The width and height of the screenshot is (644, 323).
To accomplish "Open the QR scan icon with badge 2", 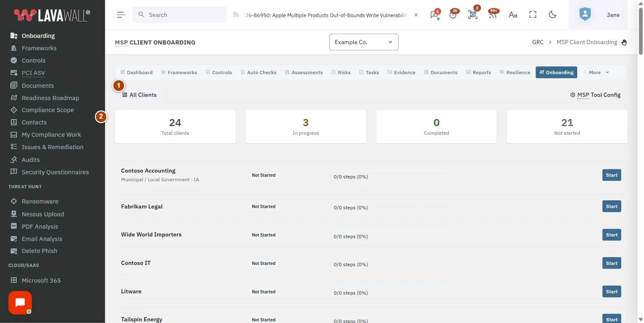I will [x=473, y=15].
